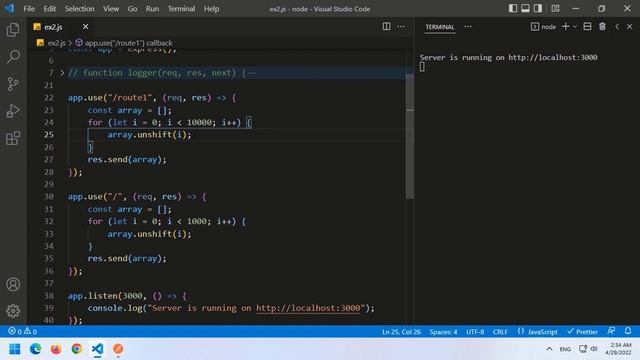Change end of line sequence CRLF
Screen dimensions: 640x360
(x=500, y=332)
